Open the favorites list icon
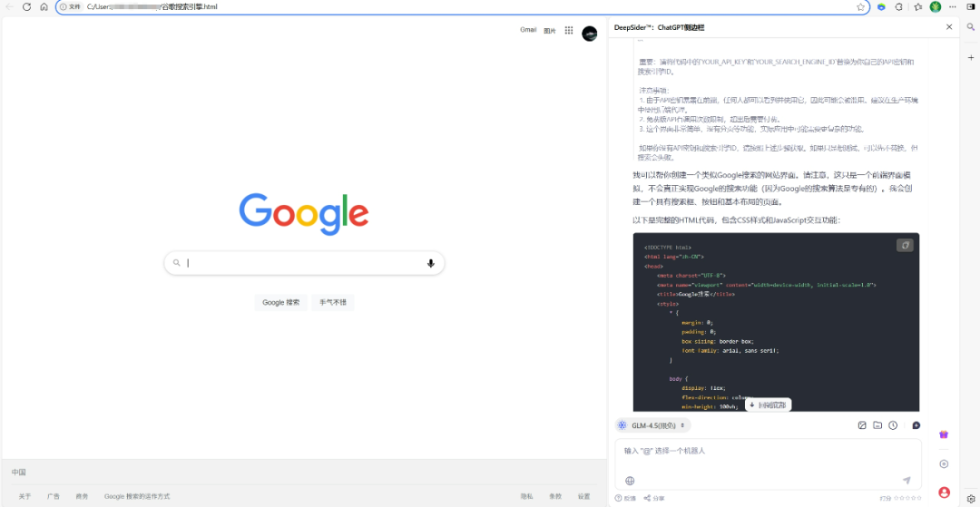The width and height of the screenshot is (980, 507). pos(917,7)
